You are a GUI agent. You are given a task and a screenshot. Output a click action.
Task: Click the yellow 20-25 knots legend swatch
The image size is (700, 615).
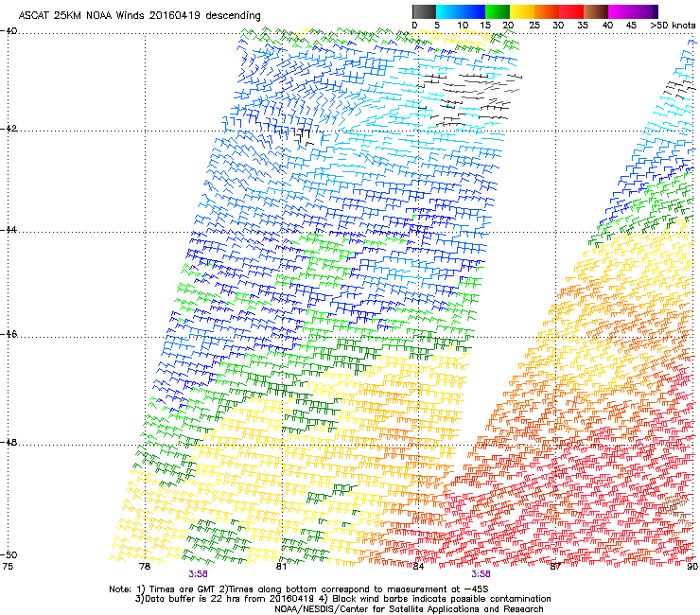point(522,11)
